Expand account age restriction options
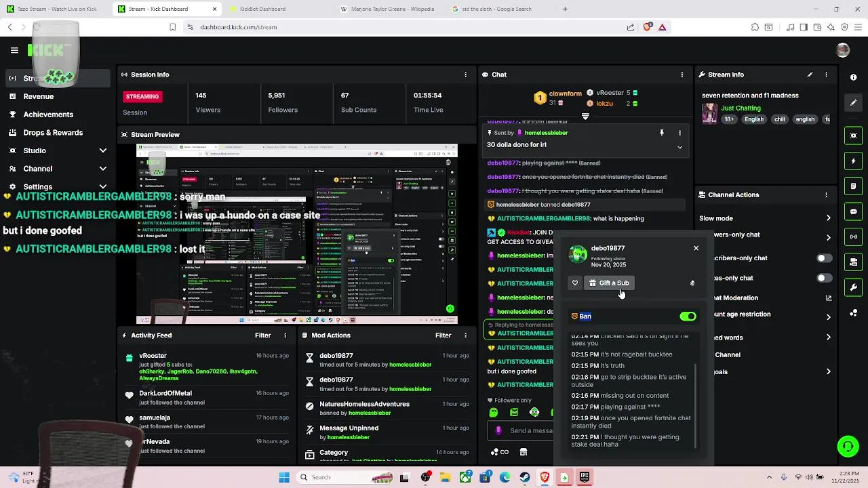 pyautogui.click(x=828, y=317)
